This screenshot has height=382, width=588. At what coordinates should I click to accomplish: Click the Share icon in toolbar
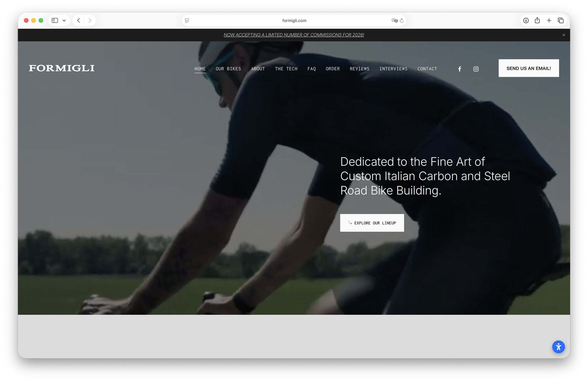pyautogui.click(x=537, y=20)
